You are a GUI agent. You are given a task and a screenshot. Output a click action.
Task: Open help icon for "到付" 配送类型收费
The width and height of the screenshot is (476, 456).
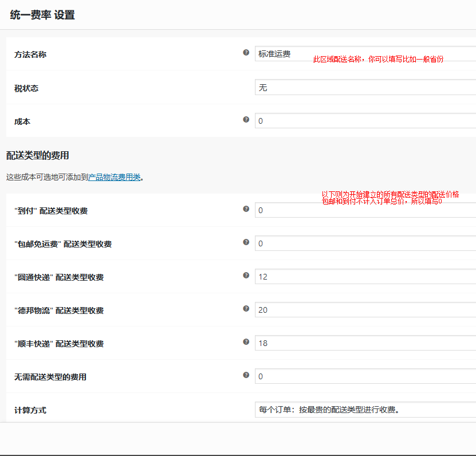coord(246,209)
